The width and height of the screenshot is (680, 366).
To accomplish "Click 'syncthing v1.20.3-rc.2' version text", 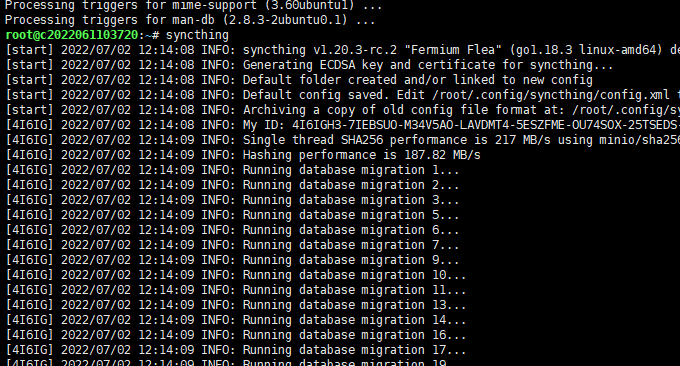I will tap(320, 50).
